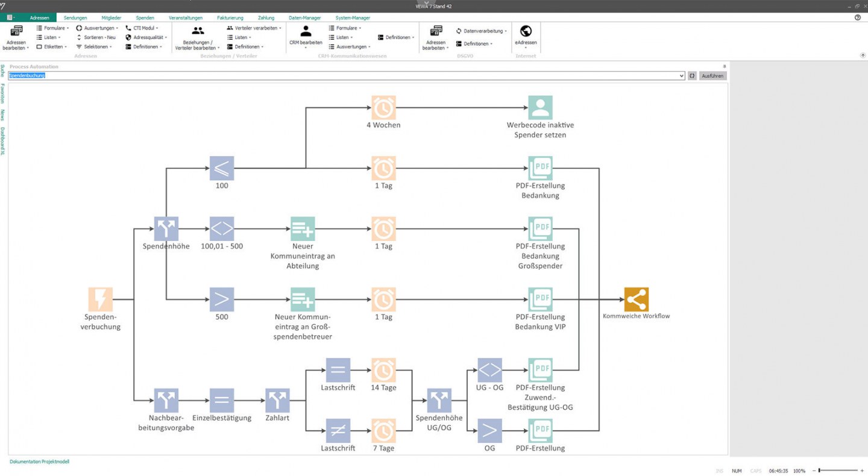This screenshot has width=868, height=476.
Task: Click the Spendenverbuchung lightning trigger node
Action: click(x=100, y=299)
